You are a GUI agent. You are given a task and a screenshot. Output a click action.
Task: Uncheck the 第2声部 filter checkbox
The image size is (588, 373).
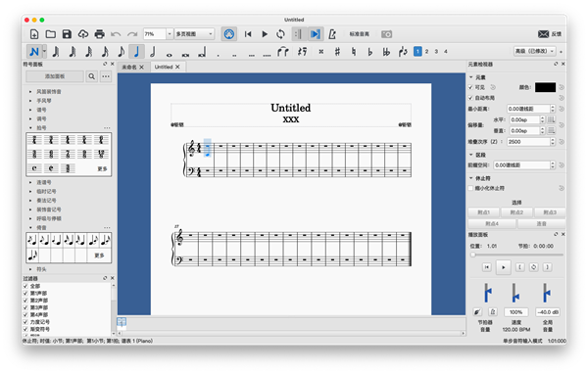pos(25,301)
